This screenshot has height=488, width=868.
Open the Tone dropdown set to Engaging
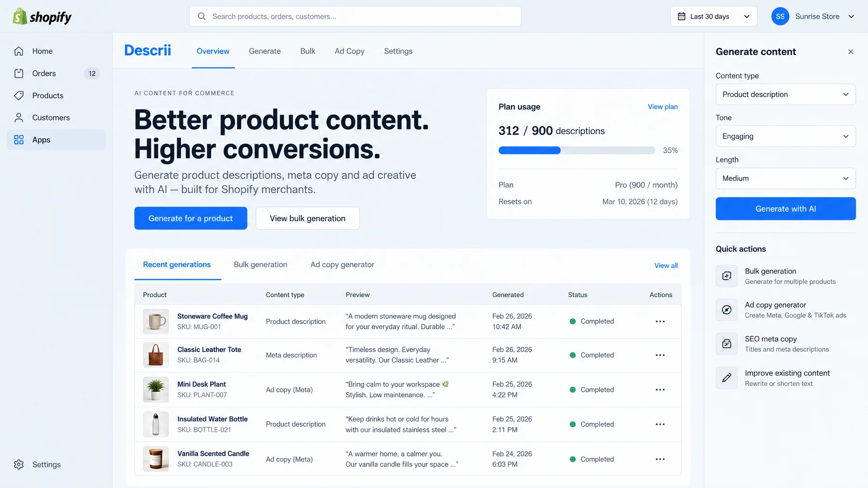[x=786, y=136]
